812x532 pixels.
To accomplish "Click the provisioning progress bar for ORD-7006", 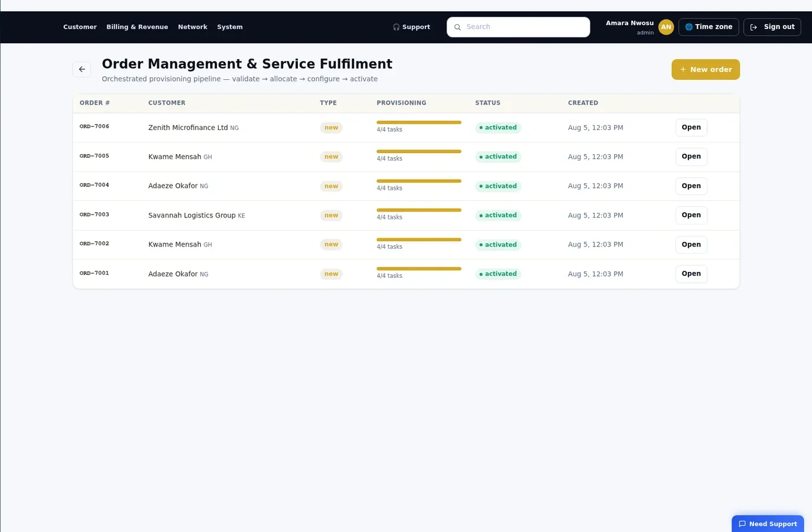I will [419, 122].
